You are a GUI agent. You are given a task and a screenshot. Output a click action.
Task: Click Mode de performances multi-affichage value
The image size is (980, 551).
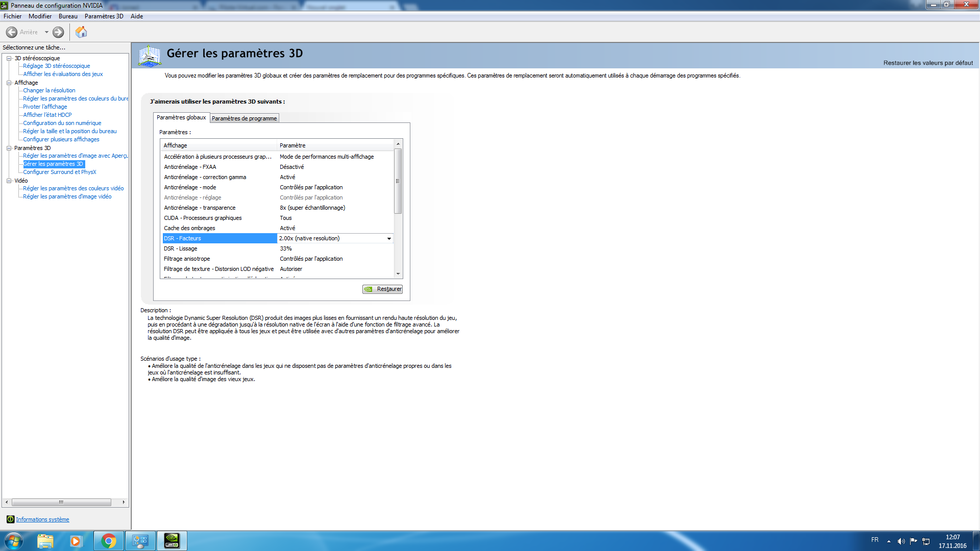pos(327,157)
